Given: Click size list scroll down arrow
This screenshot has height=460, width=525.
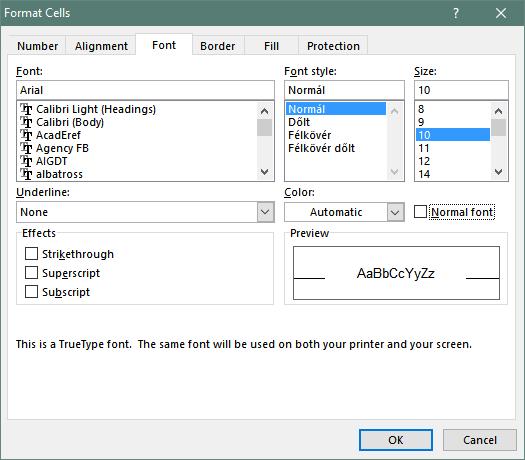Looking at the screenshot, I should 499,172.
